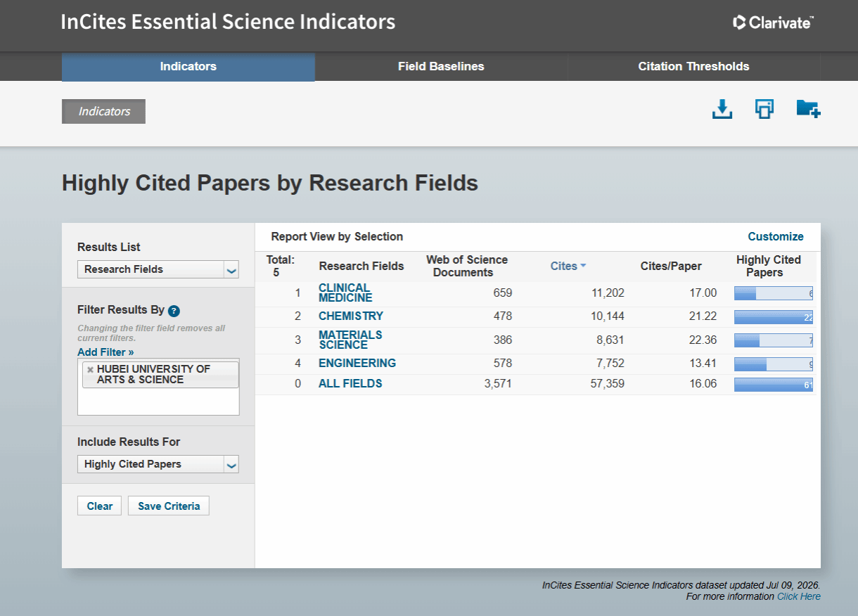Click the Clarivate logo
This screenshot has width=858, height=616.
[x=773, y=23]
